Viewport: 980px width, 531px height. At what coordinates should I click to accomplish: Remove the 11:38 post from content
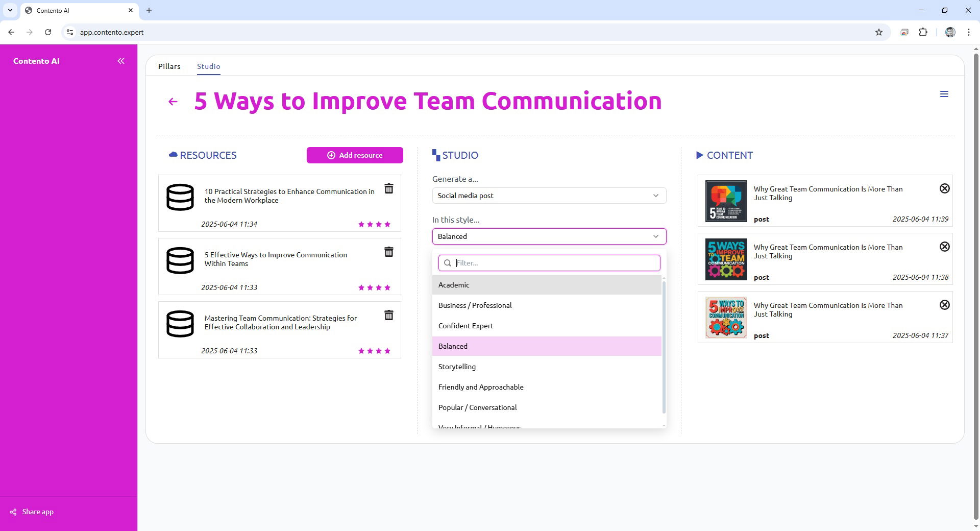[944, 247]
